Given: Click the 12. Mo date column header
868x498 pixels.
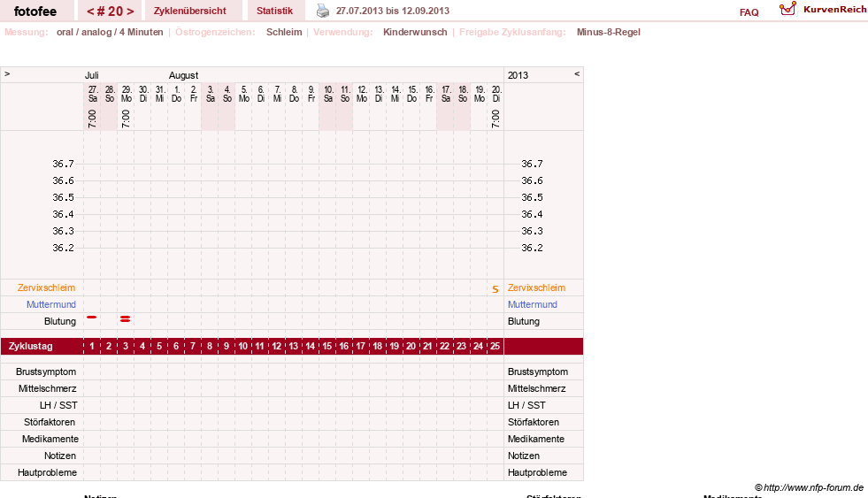Looking at the screenshot, I should [x=362, y=94].
